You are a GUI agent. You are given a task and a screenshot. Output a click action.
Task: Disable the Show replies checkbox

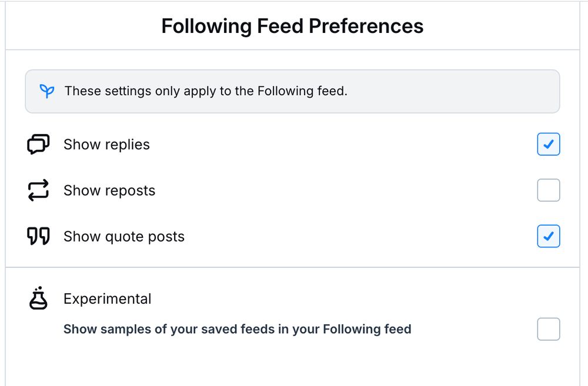point(548,144)
